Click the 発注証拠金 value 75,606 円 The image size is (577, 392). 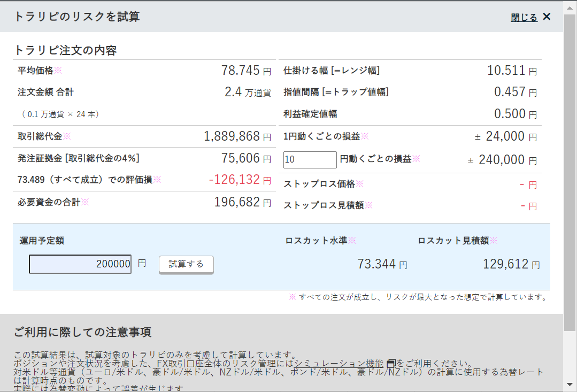[x=246, y=158]
